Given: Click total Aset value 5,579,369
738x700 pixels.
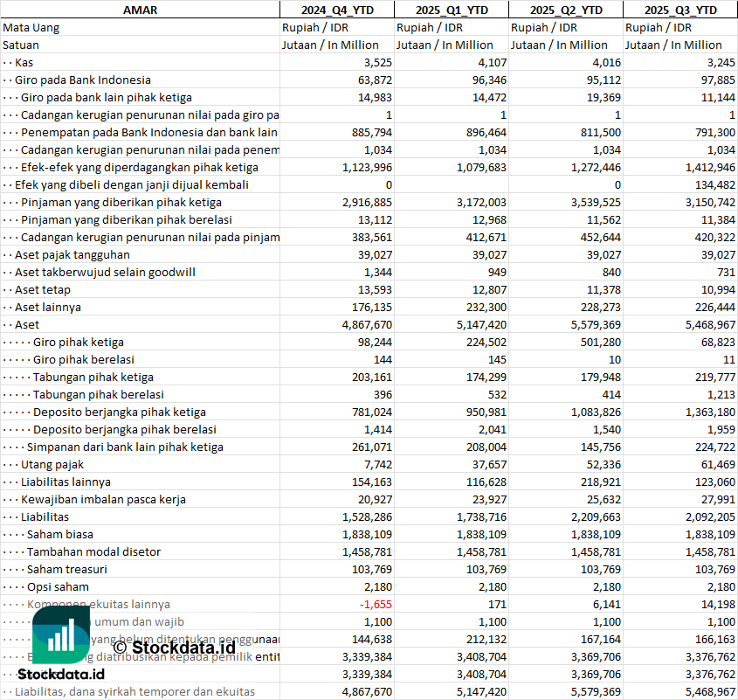Looking at the screenshot, I should (x=596, y=324).
